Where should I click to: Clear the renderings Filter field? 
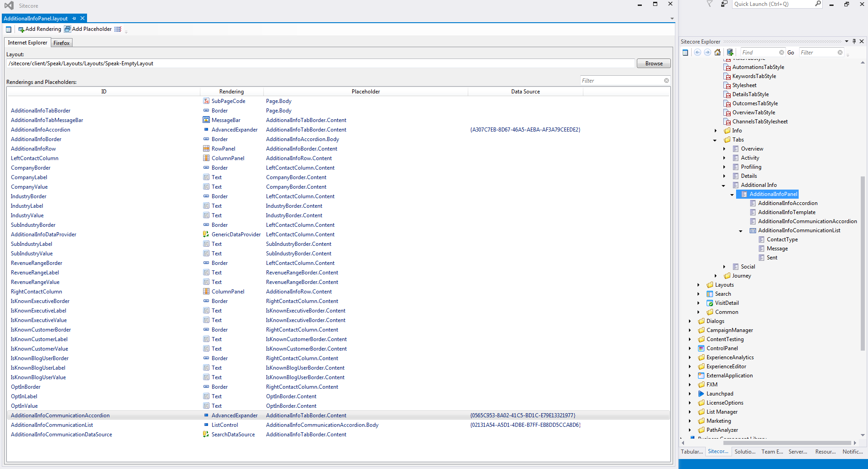coord(666,81)
